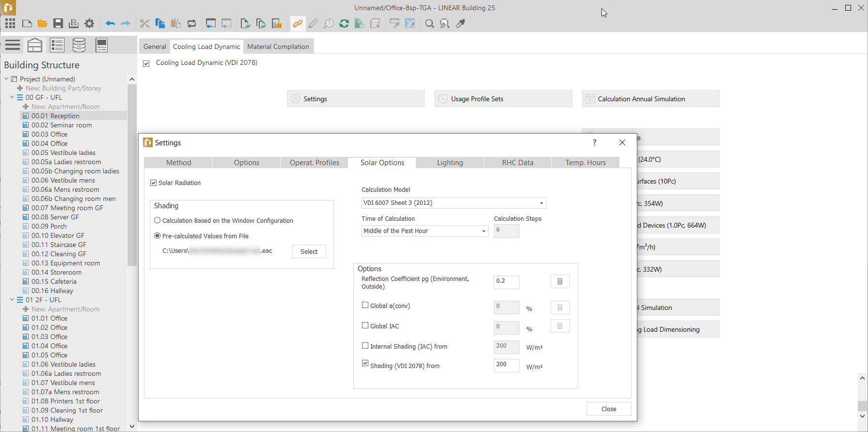Image resolution: width=868 pixels, height=432 pixels.
Task: Open the Time of Calculation dropdown
Action: click(x=425, y=231)
